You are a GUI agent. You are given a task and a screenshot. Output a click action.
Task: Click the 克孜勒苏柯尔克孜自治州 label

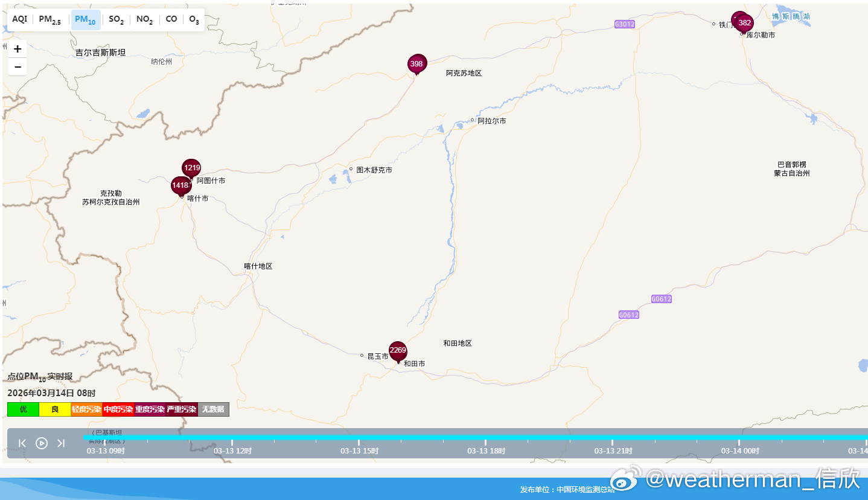tap(111, 197)
